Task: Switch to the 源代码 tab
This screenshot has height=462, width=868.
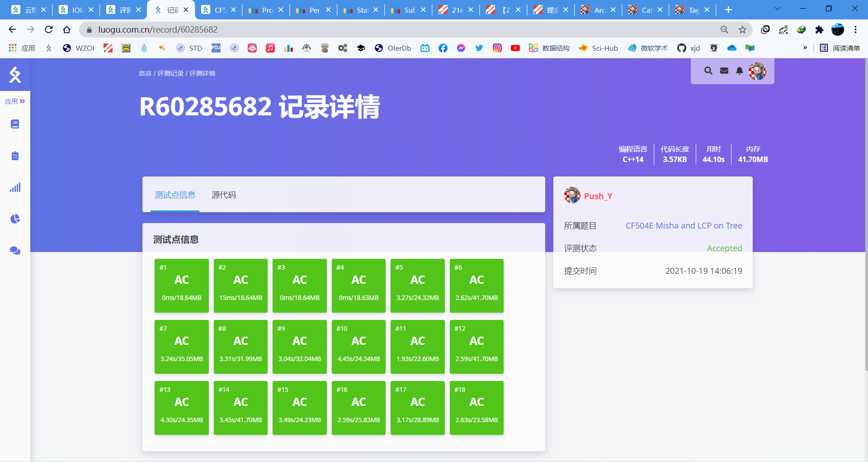Action: pos(224,195)
